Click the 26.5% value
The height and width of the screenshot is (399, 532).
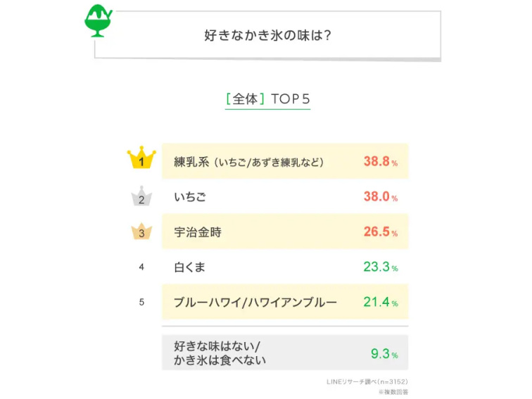click(x=380, y=232)
